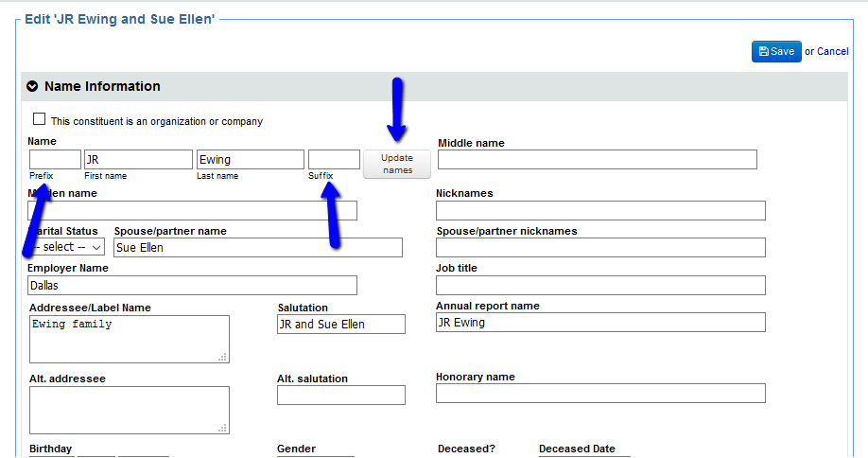Click the Name Information section header
This screenshot has width=868, height=458.
[434, 86]
